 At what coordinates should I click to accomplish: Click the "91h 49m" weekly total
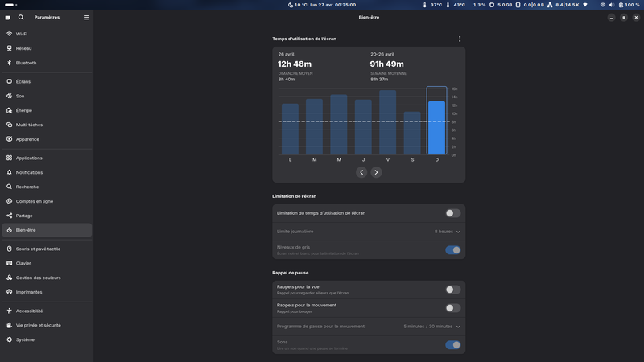[387, 64]
